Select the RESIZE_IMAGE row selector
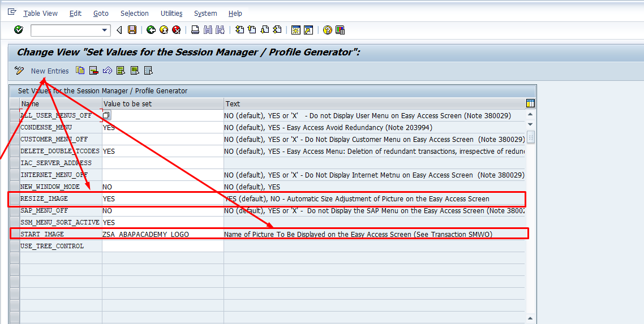 pos(14,198)
